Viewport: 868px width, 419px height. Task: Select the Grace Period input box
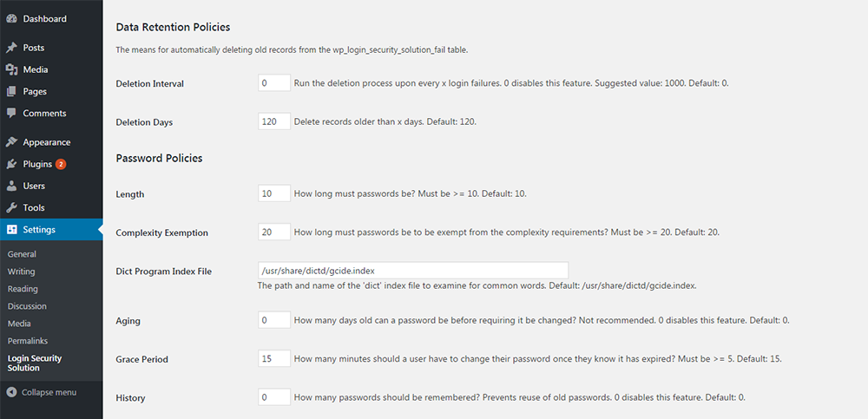pos(274,358)
